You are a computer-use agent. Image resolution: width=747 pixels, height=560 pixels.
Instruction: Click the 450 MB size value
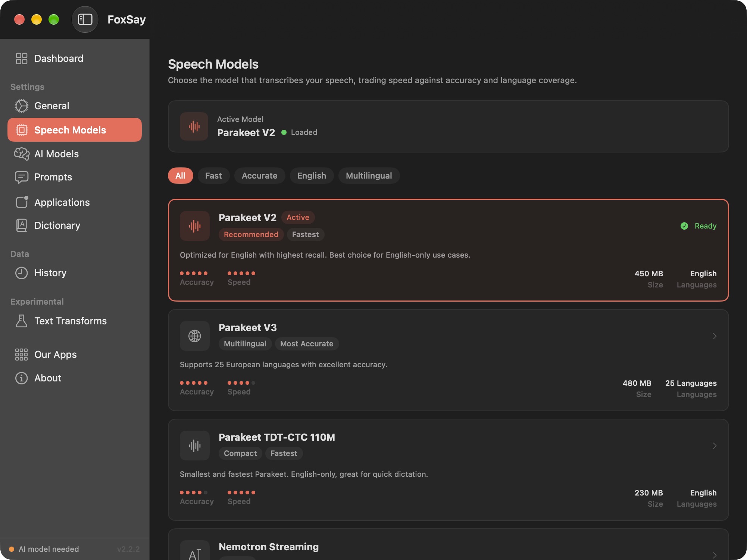coord(649,274)
